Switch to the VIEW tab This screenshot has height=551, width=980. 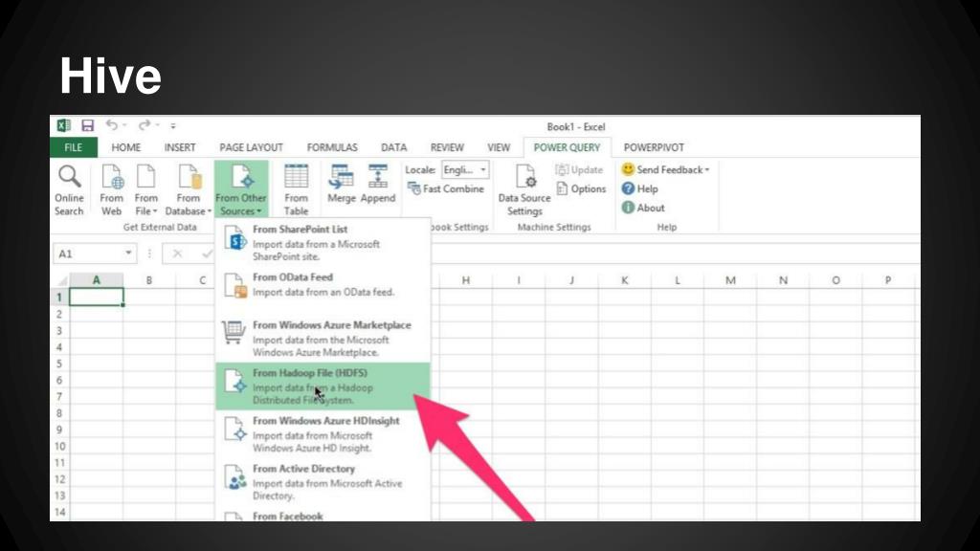499,147
